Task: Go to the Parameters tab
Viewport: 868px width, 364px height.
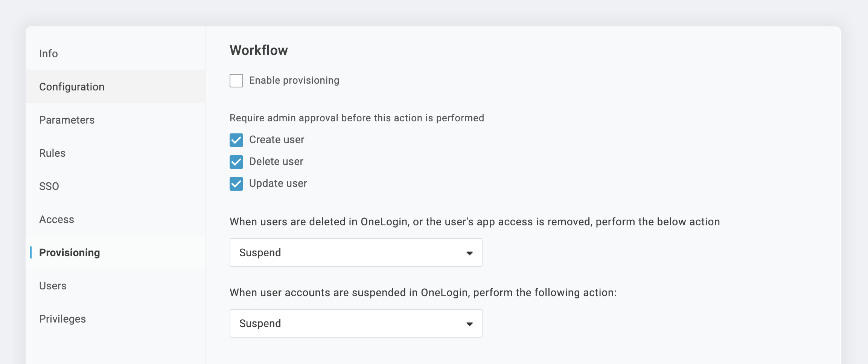Action: (67, 120)
